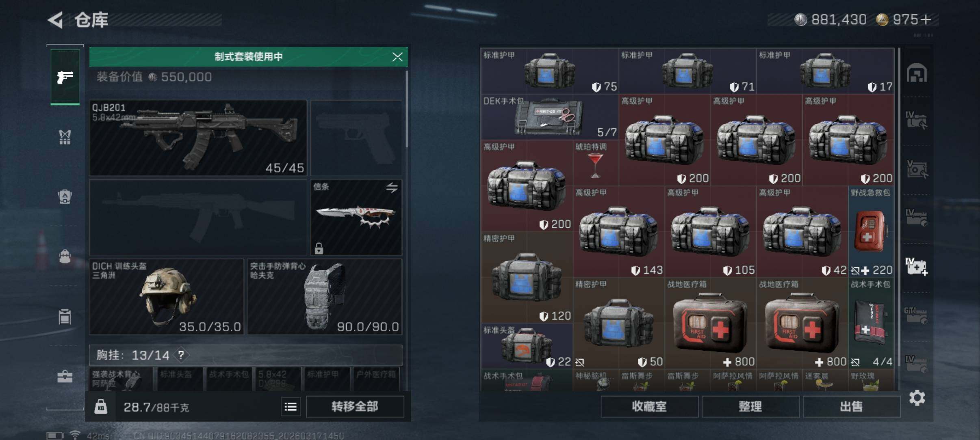This screenshot has height=440, width=980.
Task: Click the question mark beside 胸挂 13/14
Action: coord(181,355)
